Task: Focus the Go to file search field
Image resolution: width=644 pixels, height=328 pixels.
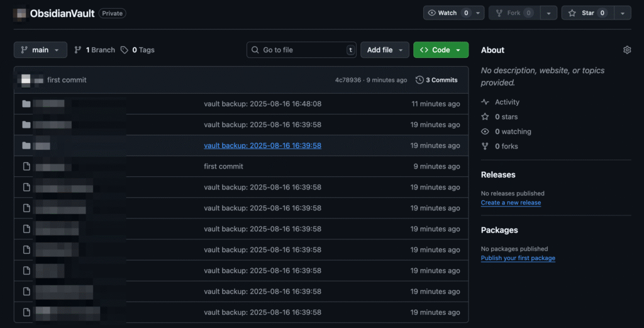Action: tap(301, 50)
